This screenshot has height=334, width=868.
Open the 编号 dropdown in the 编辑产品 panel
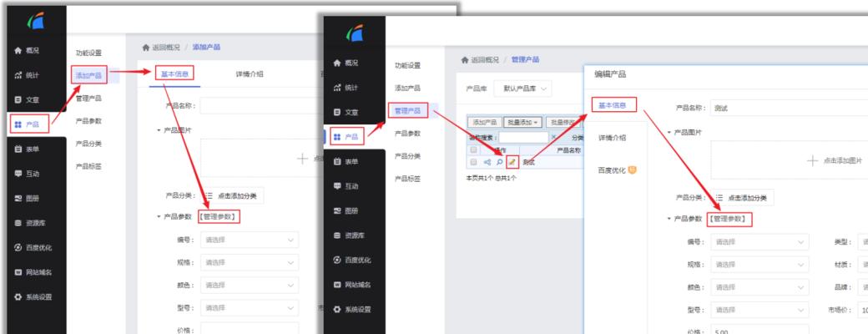[x=759, y=242]
